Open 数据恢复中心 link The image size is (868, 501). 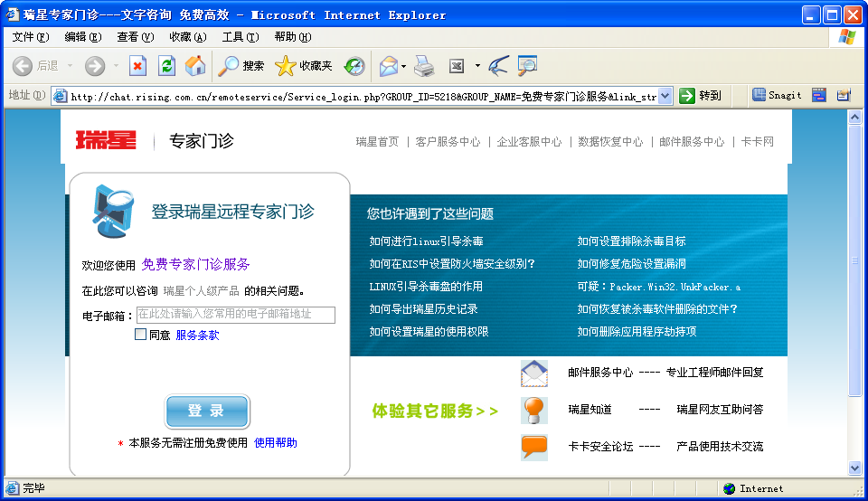610,142
